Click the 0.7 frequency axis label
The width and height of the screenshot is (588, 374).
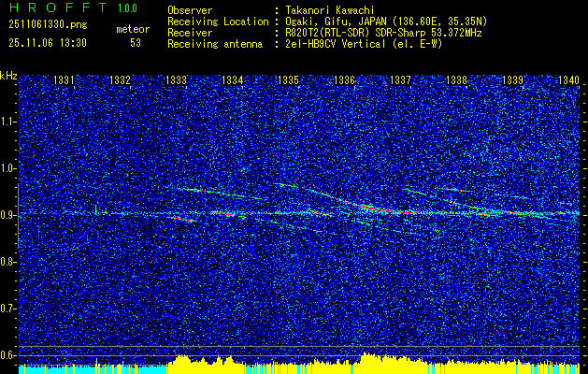(x=7, y=309)
